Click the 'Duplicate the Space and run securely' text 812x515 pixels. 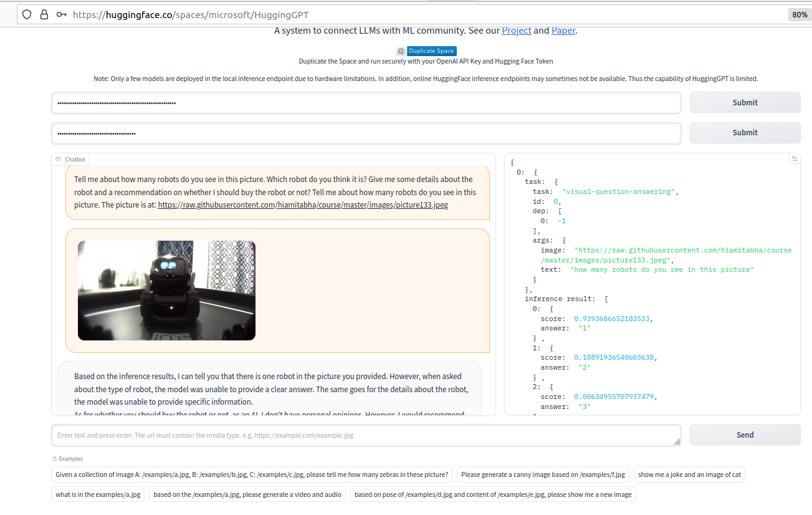click(426, 62)
